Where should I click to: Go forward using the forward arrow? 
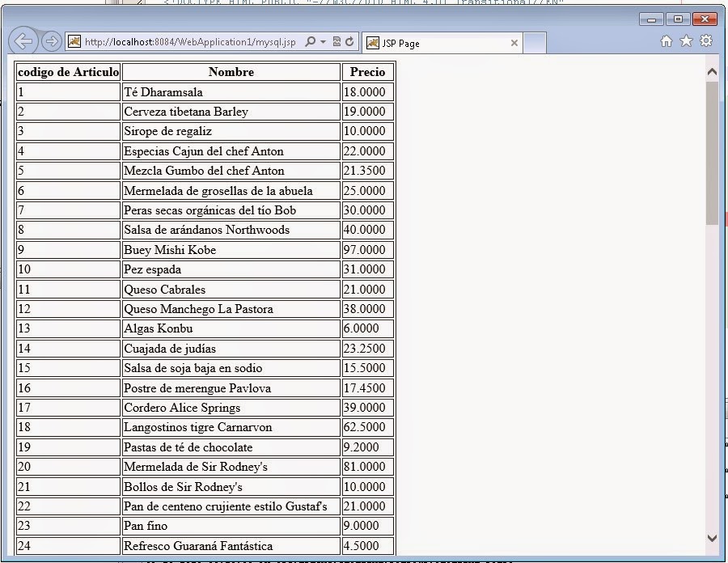[50, 40]
